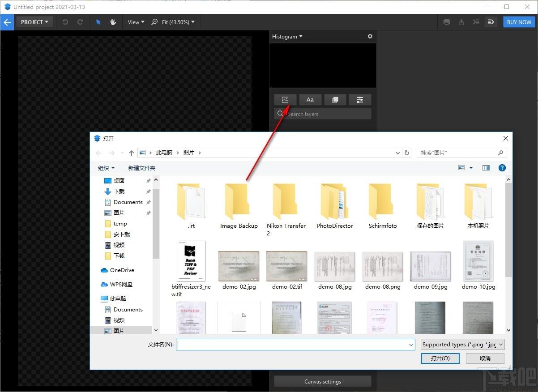Select the 保存的图片 folder
Screen dimensions: 538x392
[431, 205]
